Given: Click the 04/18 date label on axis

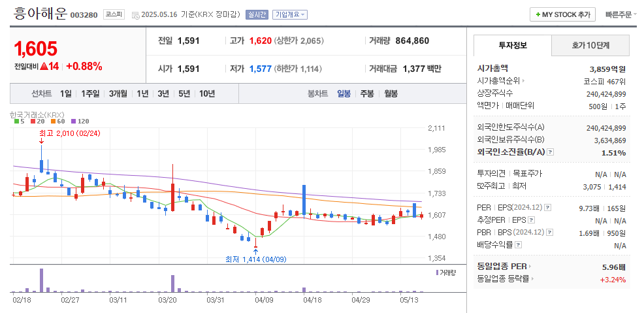Looking at the screenshot, I should 312,300.
